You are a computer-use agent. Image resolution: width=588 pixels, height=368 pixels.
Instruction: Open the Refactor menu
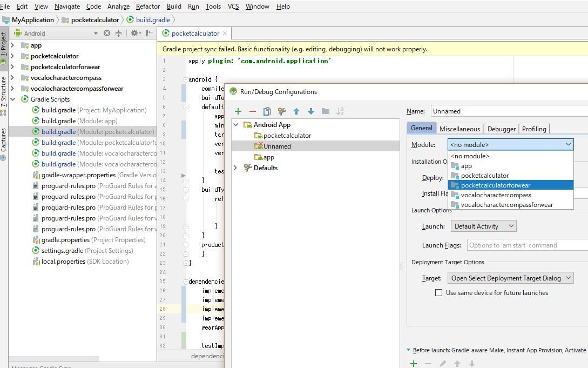click(x=147, y=6)
